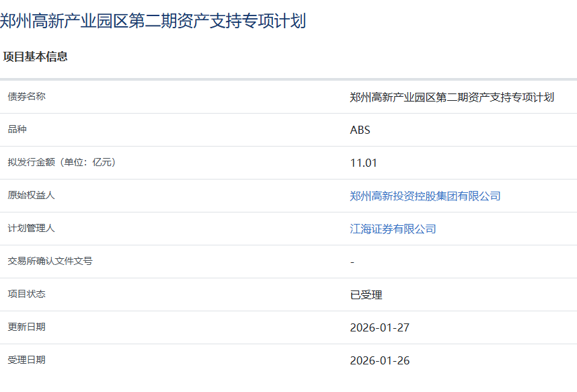Click the 拟发行金额(单位:亿元) label

62,162
